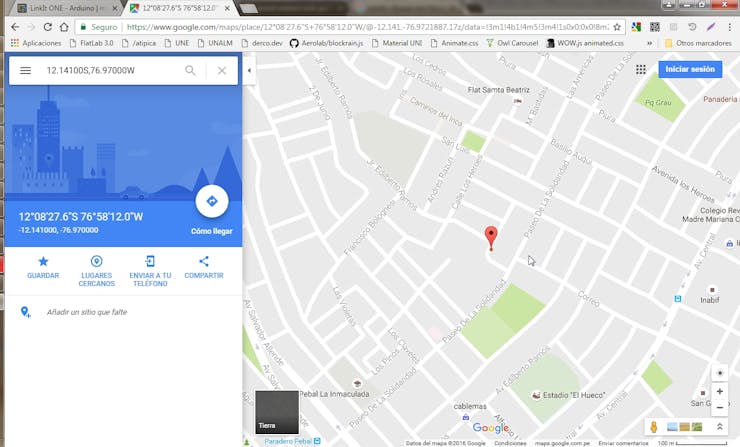This screenshot has height=447, width=740.
Task: Open the Material UNI bookmark
Action: pos(397,43)
